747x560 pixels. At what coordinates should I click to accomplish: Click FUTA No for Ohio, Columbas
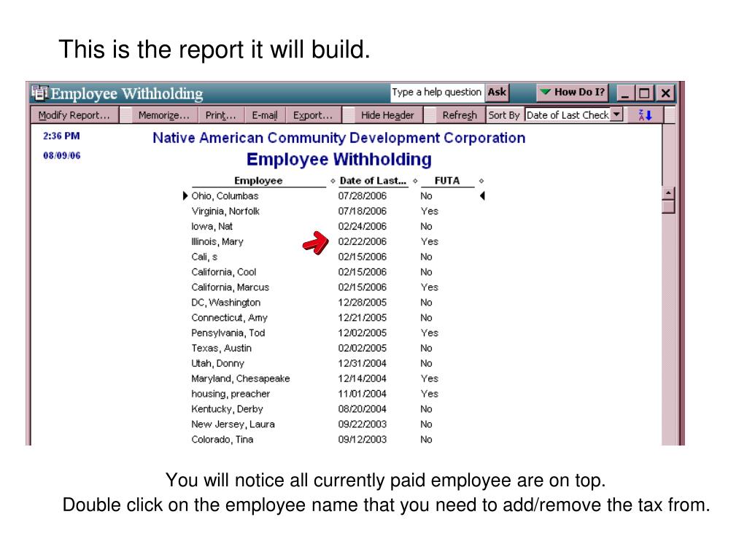pos(426,195)
